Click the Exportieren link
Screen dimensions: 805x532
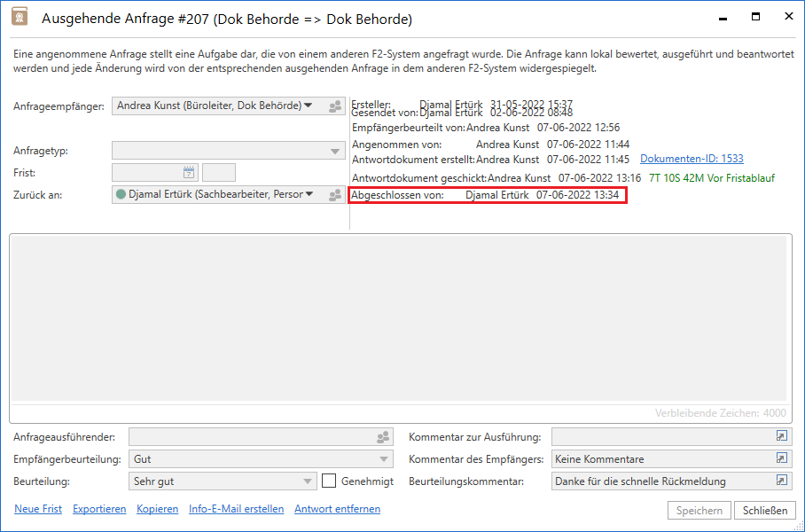point(99,509)
